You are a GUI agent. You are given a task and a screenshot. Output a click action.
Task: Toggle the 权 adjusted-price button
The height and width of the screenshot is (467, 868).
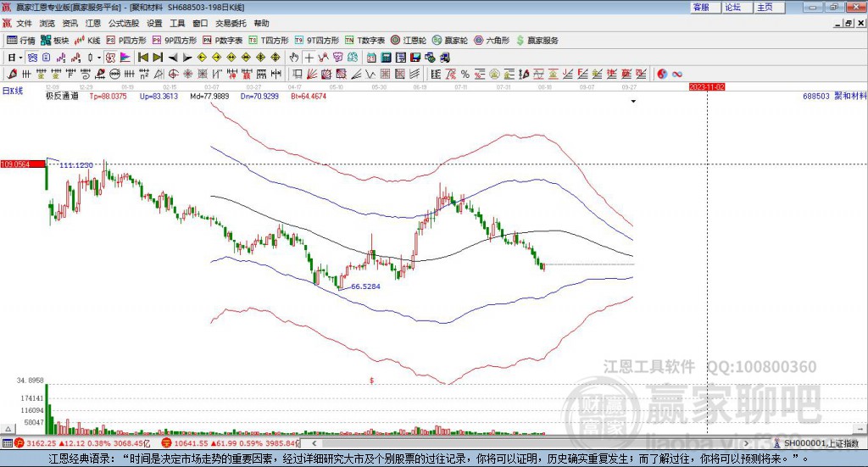(x=111, y=58)
